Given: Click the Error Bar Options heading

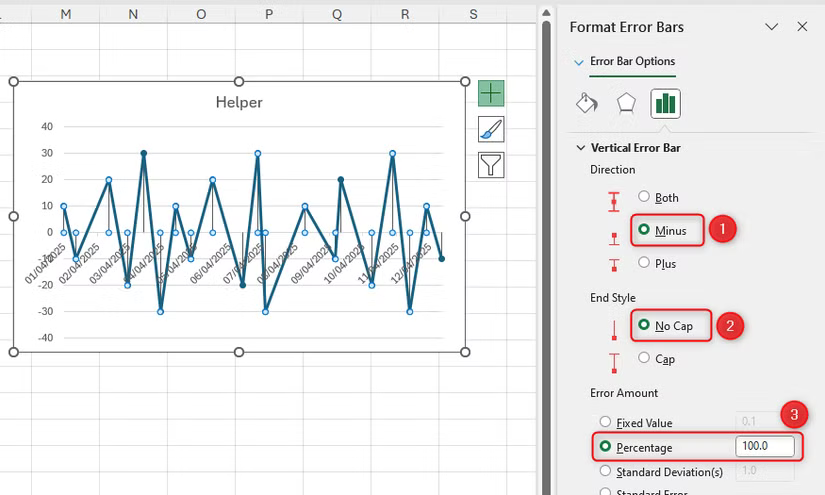Looking at the screenshot, I should (632, 61).
